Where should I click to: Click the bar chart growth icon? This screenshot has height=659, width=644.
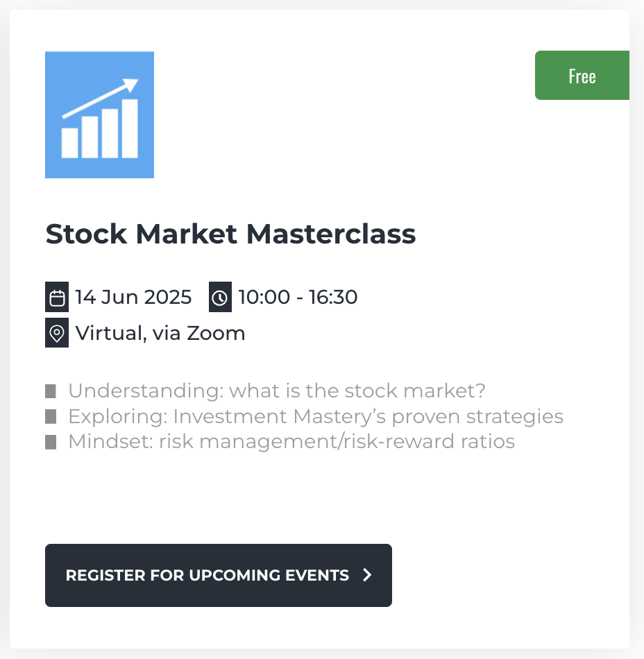point(100,114)
